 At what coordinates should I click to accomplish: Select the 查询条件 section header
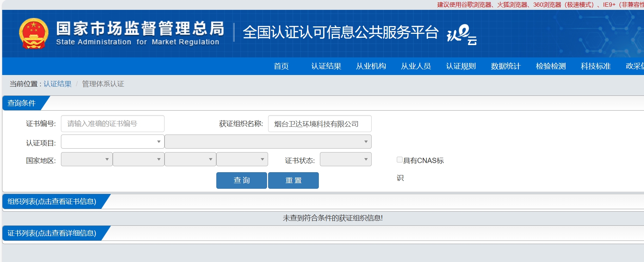click(x=22, y=103)
